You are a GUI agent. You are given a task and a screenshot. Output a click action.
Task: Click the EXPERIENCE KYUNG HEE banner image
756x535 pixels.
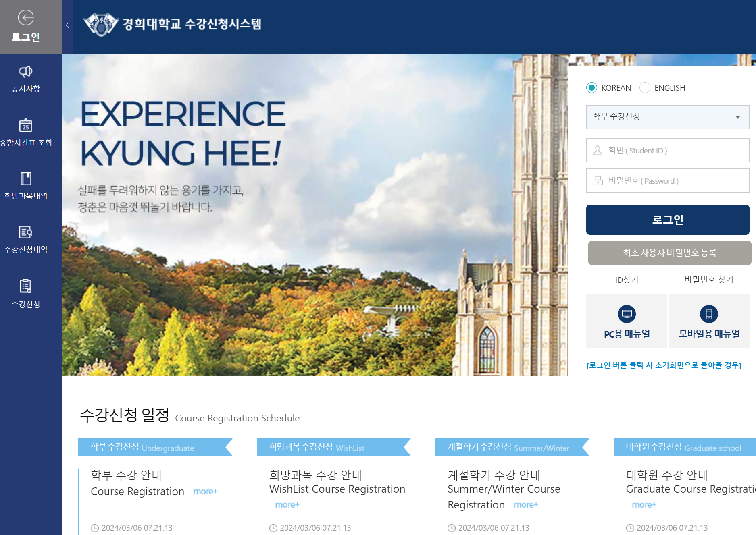point(315,215)
